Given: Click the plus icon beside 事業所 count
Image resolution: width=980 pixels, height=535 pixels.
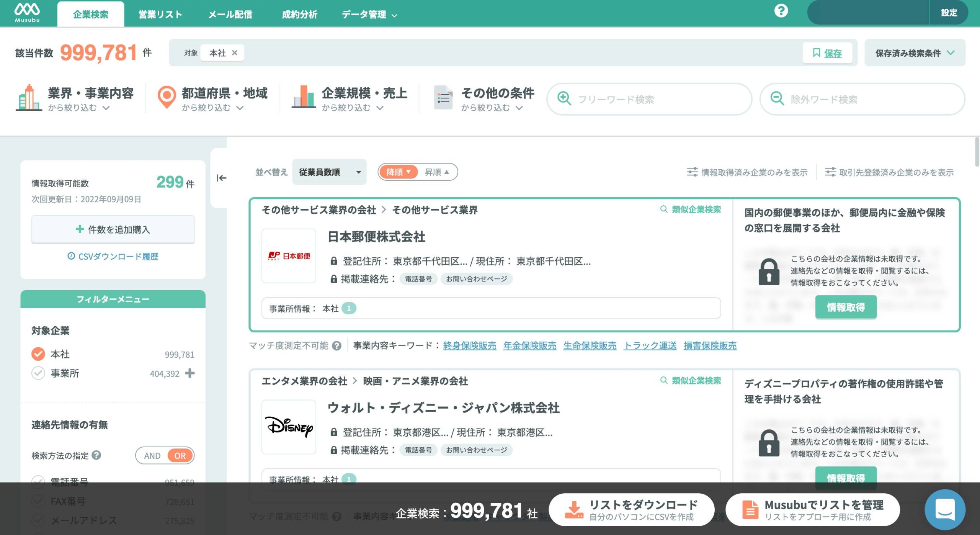Looking at the screenshot, I should point(190,373).
